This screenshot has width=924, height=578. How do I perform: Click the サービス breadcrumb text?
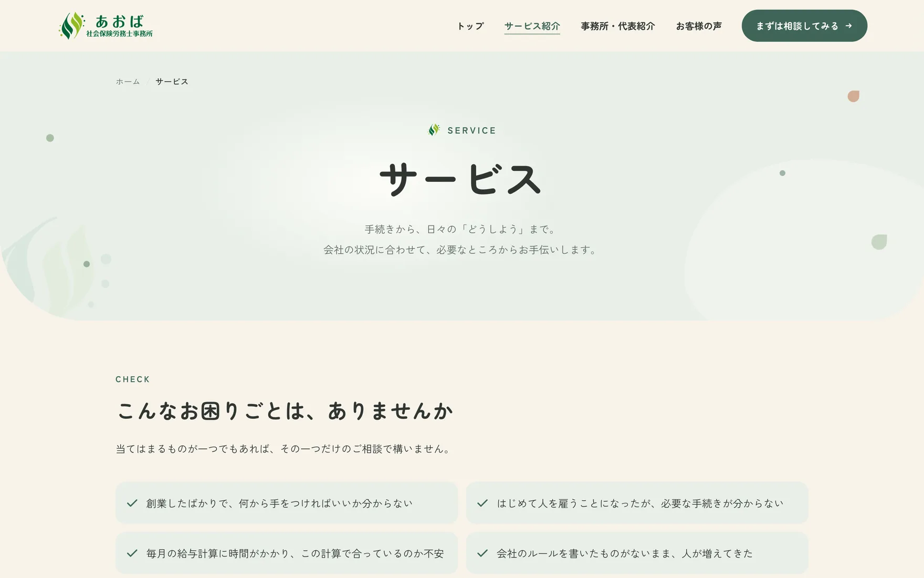click(x=172, y=81)
